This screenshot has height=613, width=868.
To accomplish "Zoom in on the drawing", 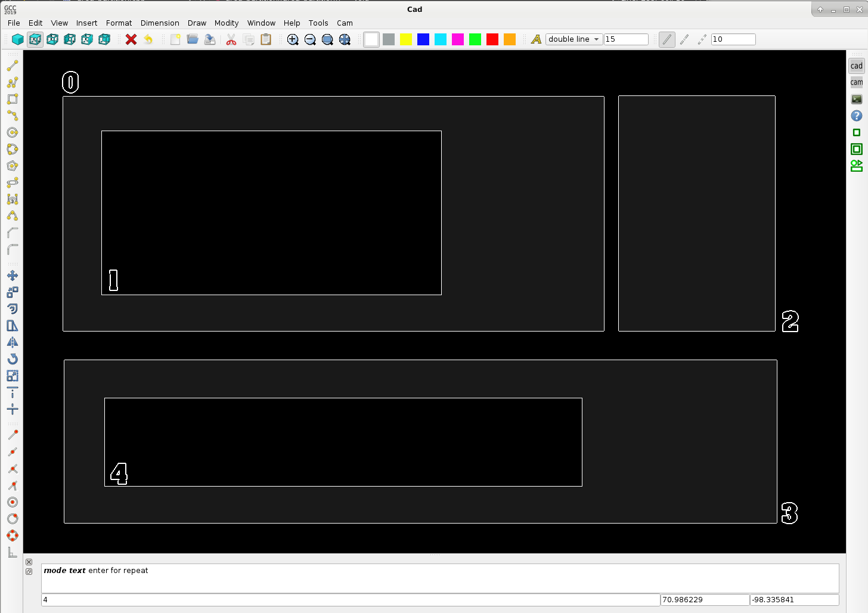I will pos(293,39).
